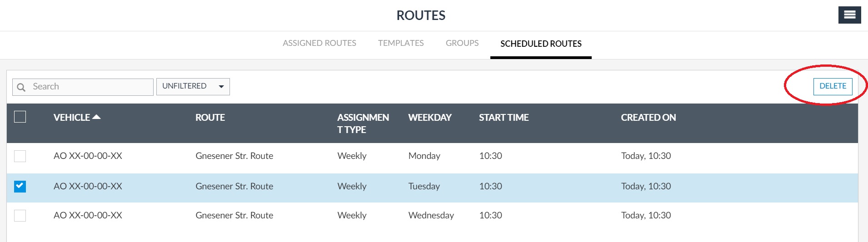
Task: Open the hamburger menu icon
Action: pos(849,15)
